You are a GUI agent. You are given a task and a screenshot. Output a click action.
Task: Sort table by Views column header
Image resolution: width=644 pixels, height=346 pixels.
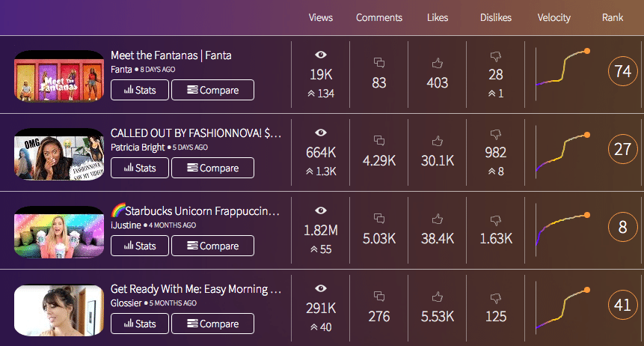click(321, 18)
